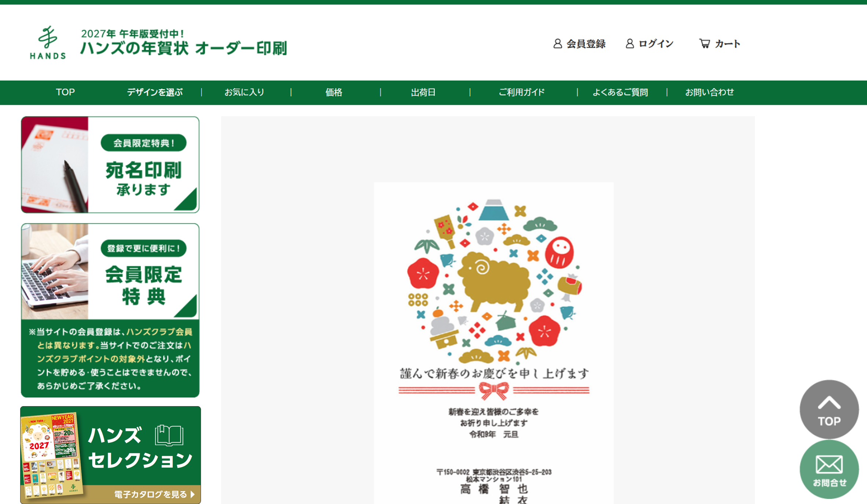This screenshot has height=504, width=867.
Task: Open 出荷日 menu item
Action: [x=423, y=92]
